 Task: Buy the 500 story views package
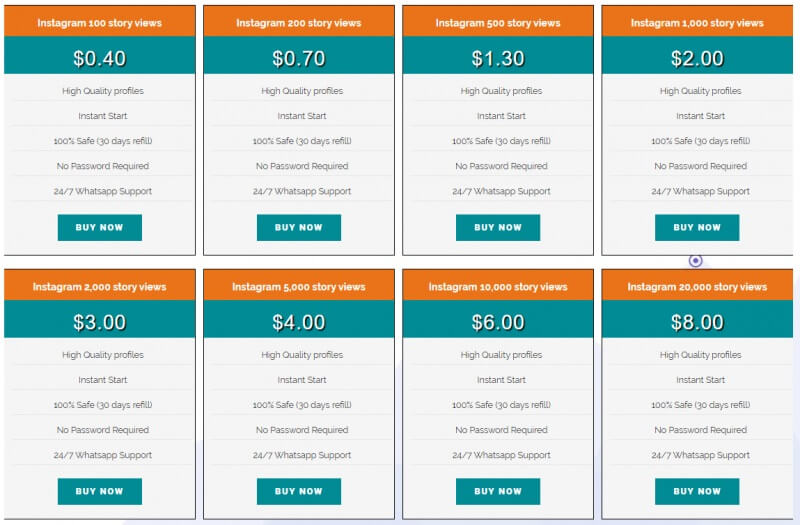(x=498, y=228)
